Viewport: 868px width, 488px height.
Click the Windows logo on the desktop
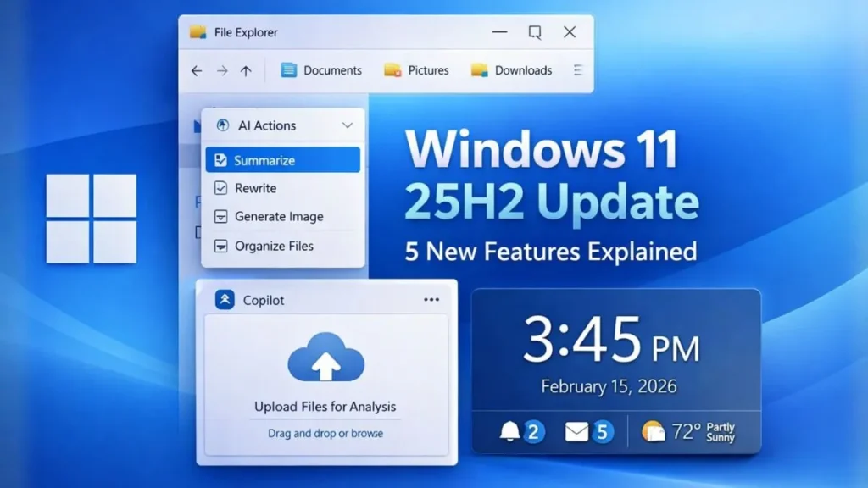pyautogui.click(x=91, y=216)
